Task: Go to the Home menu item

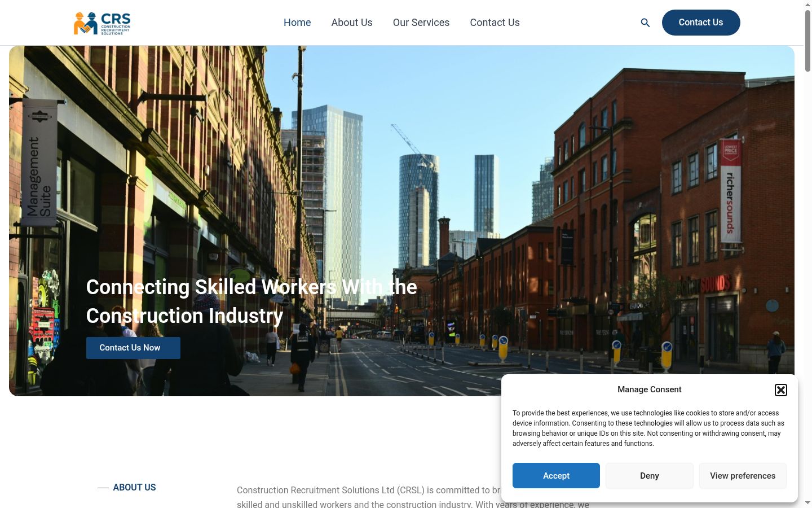Action: coord(297,23)
